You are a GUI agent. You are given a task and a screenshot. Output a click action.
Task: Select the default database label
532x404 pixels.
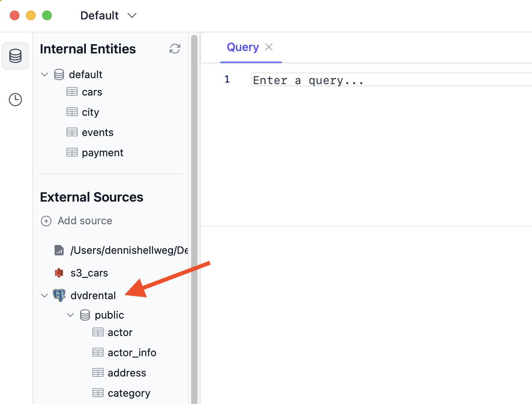[85, 74]
